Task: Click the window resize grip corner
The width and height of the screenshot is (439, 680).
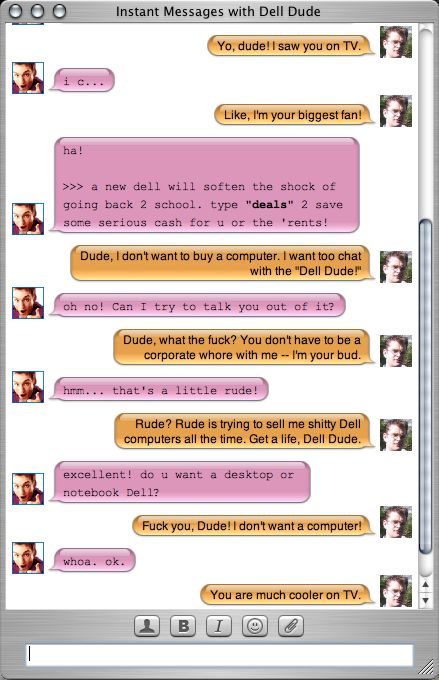Action: click(x=428, y=668)
